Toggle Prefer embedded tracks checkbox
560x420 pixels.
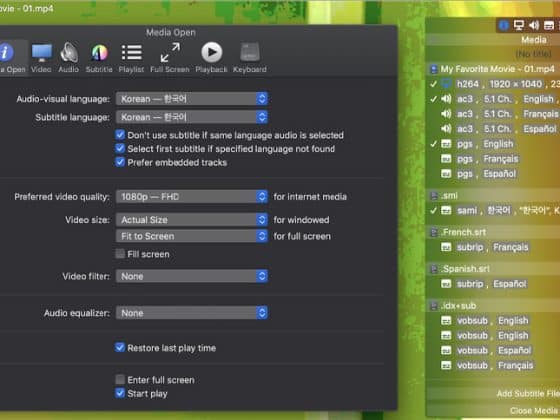pos(120,162)
